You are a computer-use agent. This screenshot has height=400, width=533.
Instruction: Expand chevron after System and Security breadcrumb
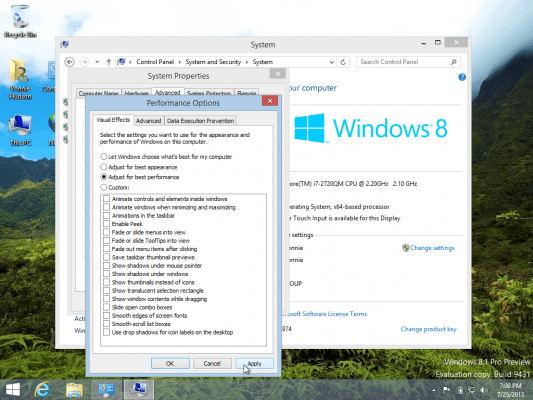point(247,62)
